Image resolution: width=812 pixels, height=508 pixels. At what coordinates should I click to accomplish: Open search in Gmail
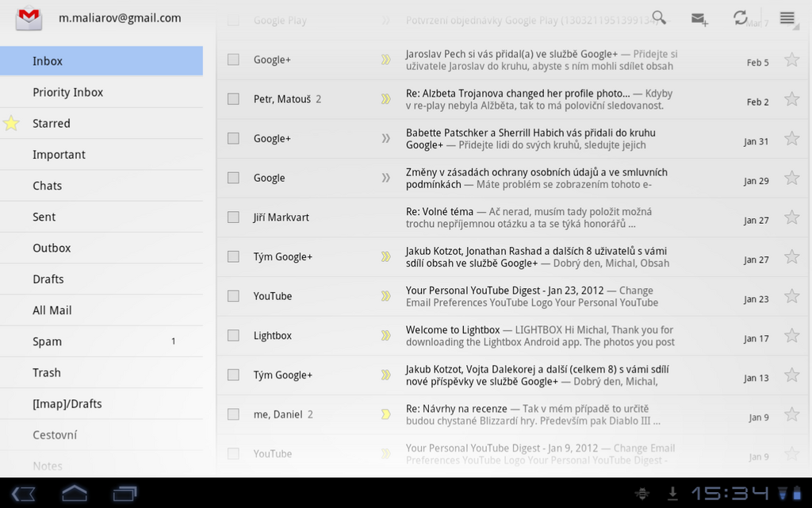pyautogui.click(x=657, y=16)
